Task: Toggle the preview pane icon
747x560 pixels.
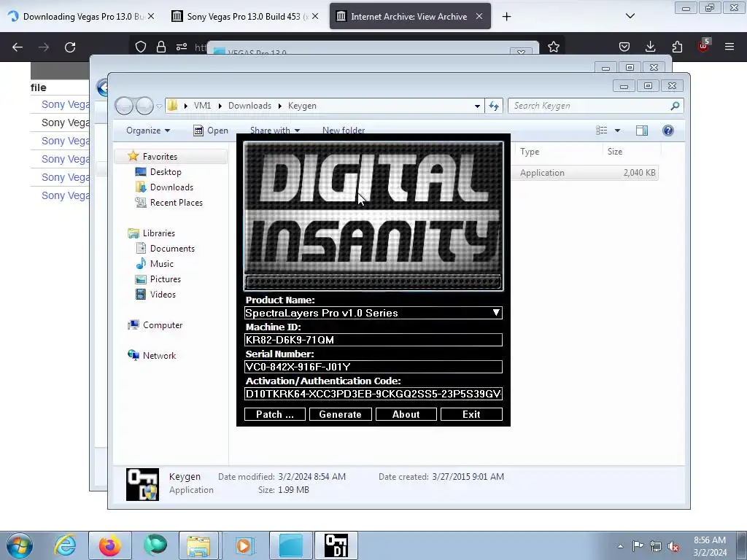Action: click(642, 131)
